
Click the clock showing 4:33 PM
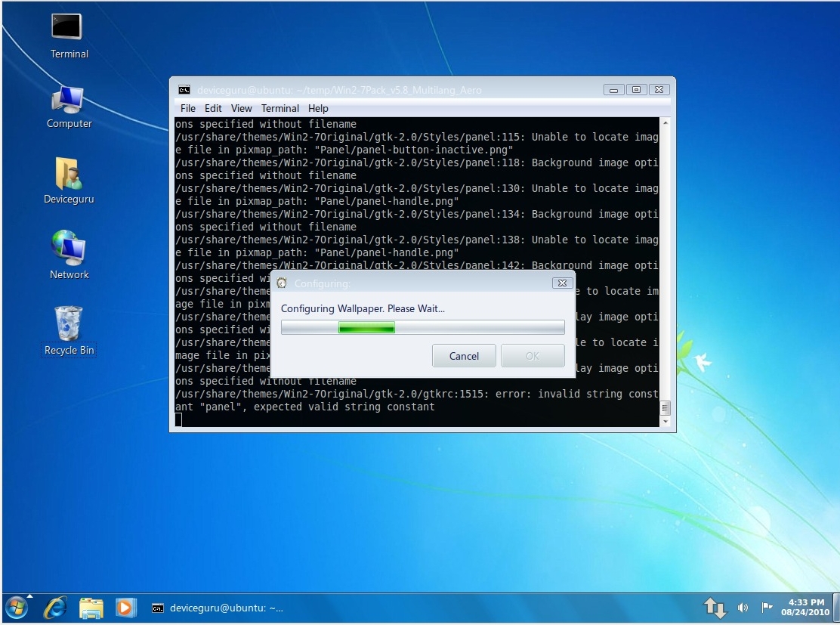(806, 602)
